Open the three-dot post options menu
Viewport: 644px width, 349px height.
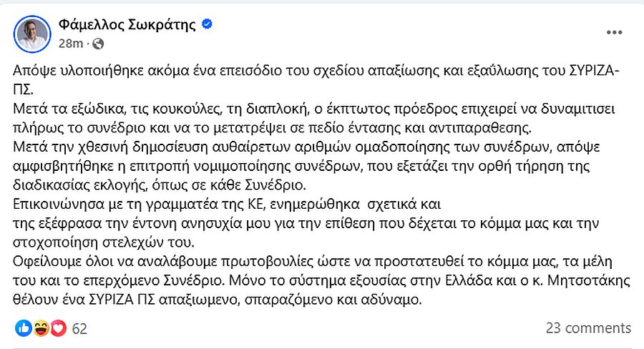coord(614,34)
